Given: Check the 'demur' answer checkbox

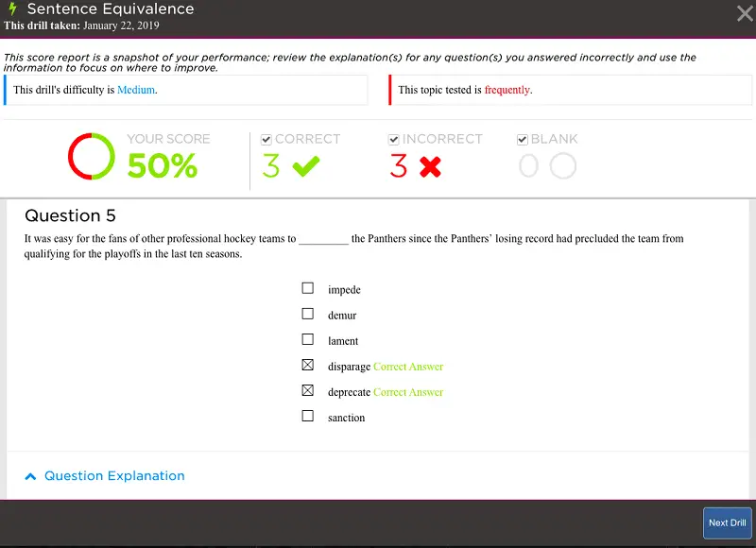Looking at the screenshot, I should [307, 314].
